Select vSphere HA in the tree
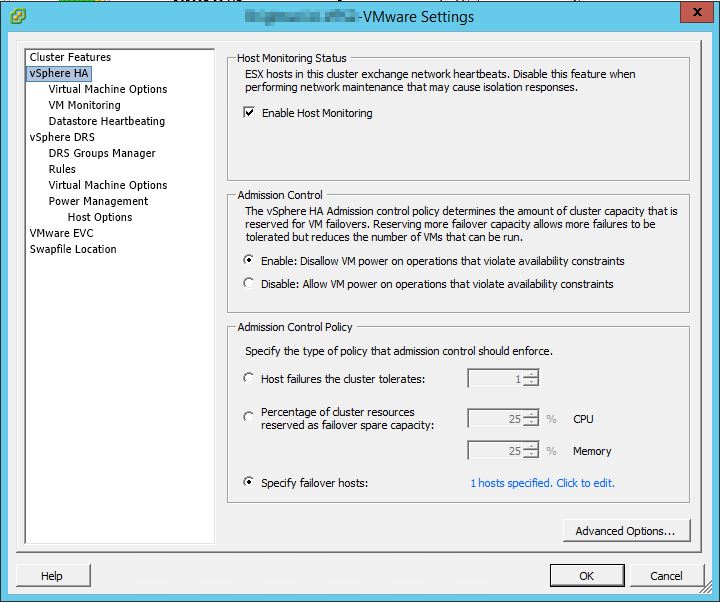This screenshot has height=603, width=720. (59, 73)
